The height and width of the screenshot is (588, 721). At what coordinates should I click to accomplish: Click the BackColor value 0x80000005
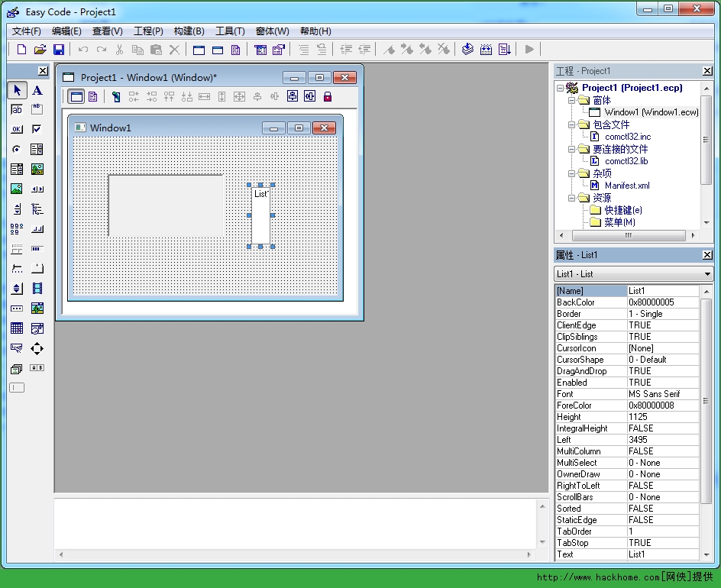(x=663, y=302)
